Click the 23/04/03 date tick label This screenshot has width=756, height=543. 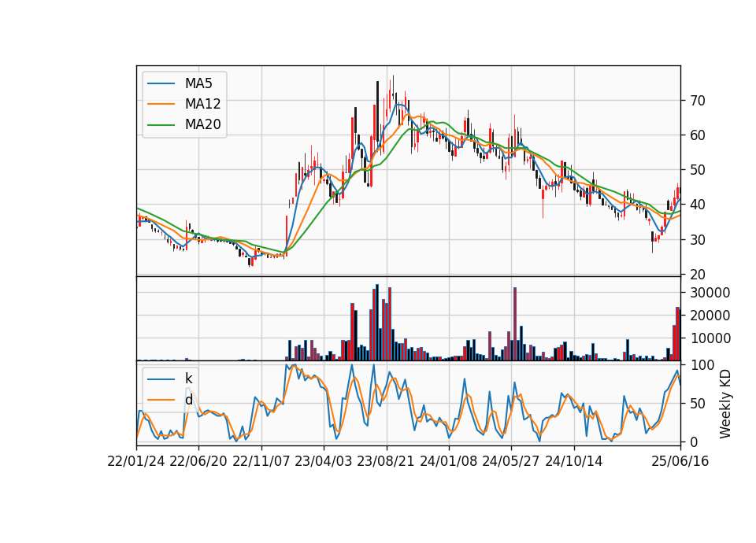pyautogui.click(x=324, y=461)
